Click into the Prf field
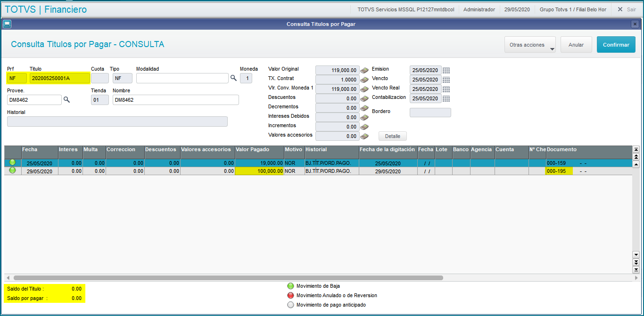 click(x=17, y=78)
